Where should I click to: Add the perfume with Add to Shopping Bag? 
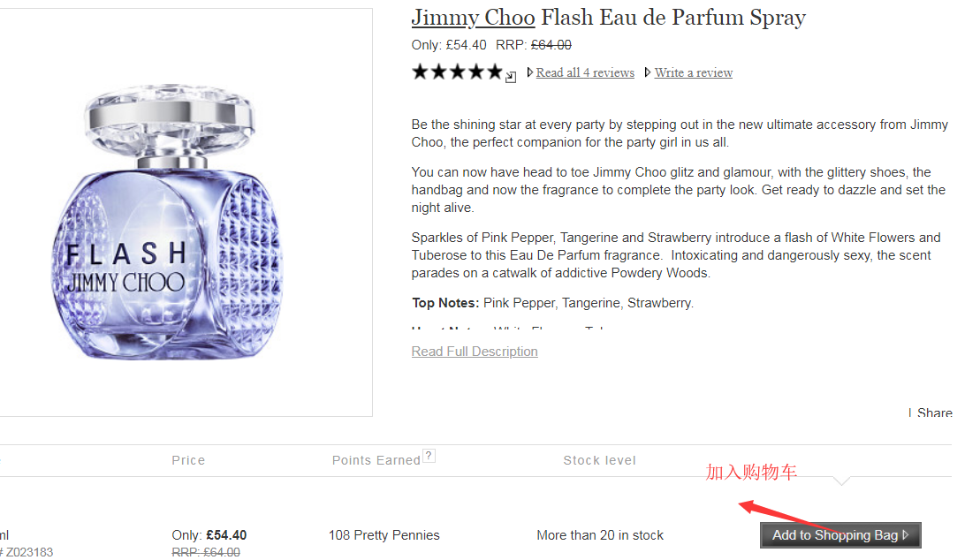(840, 535)
